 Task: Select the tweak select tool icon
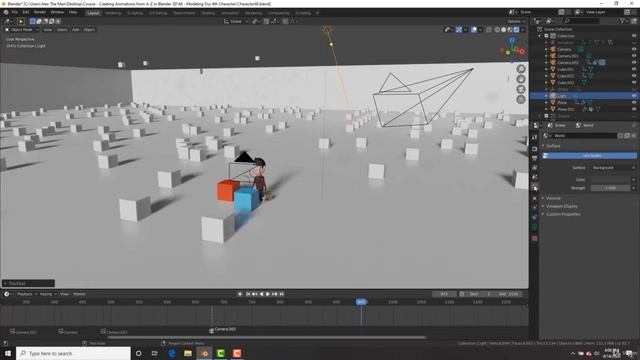[21, 21]
